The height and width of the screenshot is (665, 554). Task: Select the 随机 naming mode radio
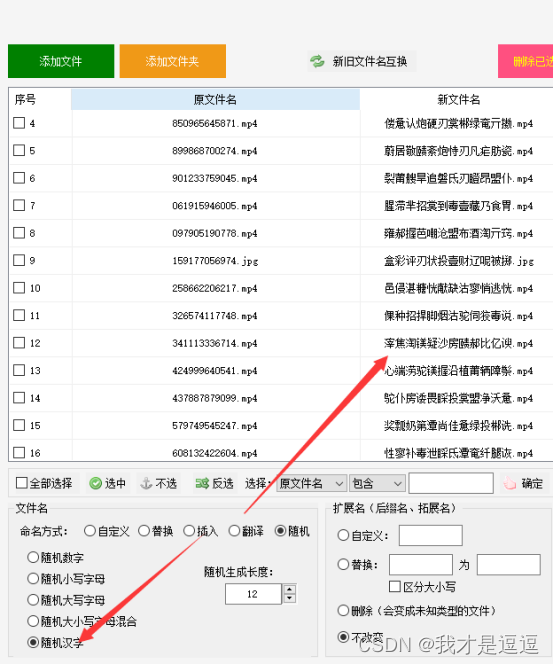pos(280,531)
